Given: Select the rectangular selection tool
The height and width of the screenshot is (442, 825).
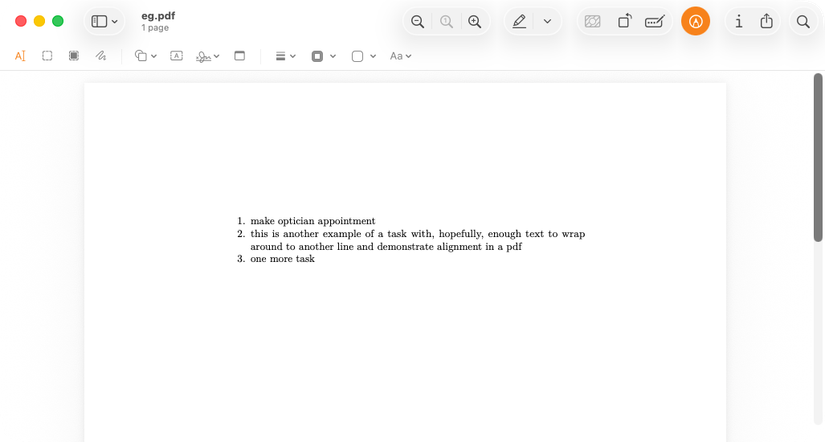Looking at the screenshot, I should (x=47, y=56).
